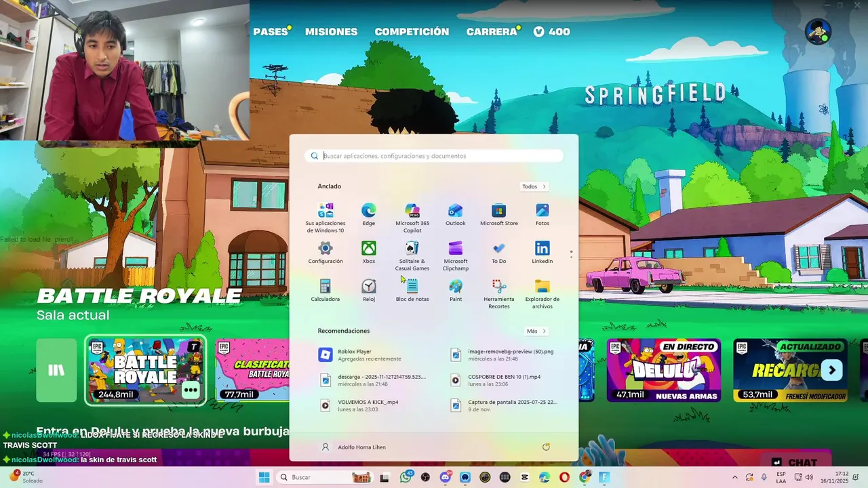Screen dimensions: 868x488
Task: Show hidden system tray icons
Action: point(734,477)
